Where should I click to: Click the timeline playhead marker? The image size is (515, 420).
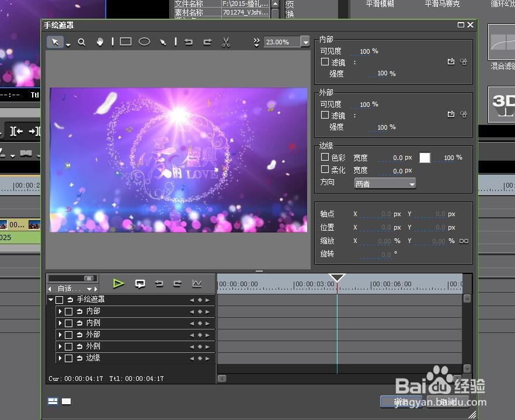(337, 278)
